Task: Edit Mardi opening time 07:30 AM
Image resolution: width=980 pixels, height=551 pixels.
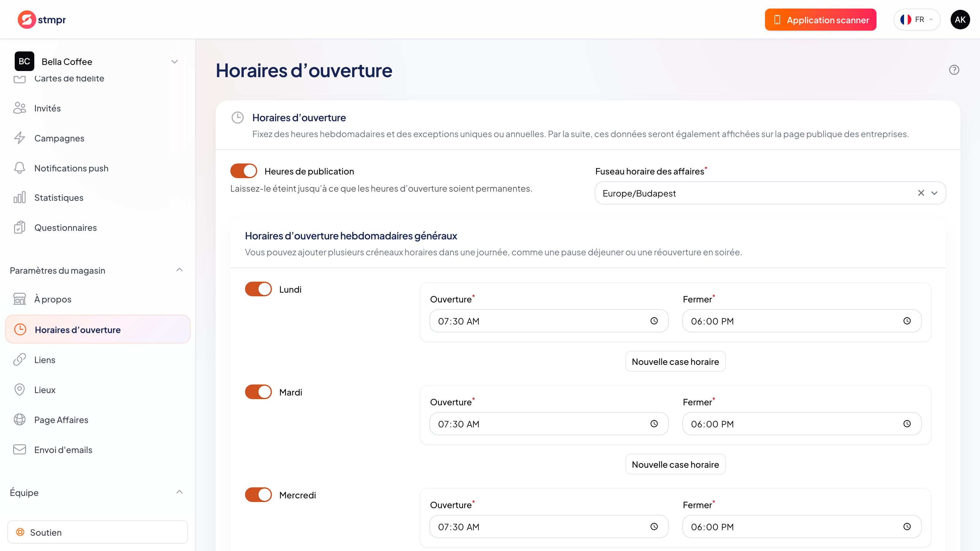Action: coord(549,424)
